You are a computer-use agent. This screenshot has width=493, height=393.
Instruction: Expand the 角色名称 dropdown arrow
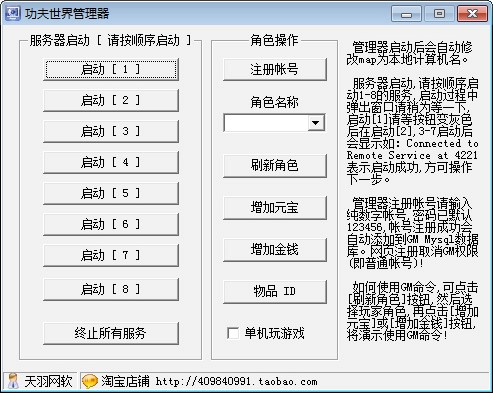tap(315, 123)
